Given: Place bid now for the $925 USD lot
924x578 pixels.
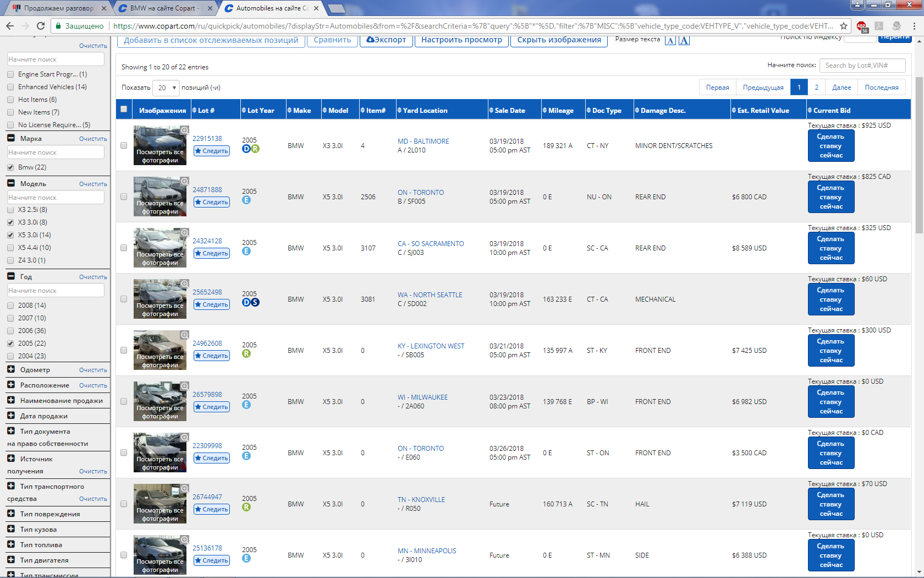Looking at the screenshot, I should tap(831, 146).
